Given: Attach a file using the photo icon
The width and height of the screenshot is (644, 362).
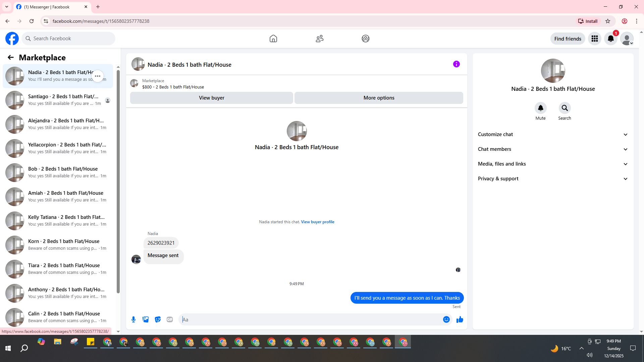Looking at the screenshot, I should 146,319.
